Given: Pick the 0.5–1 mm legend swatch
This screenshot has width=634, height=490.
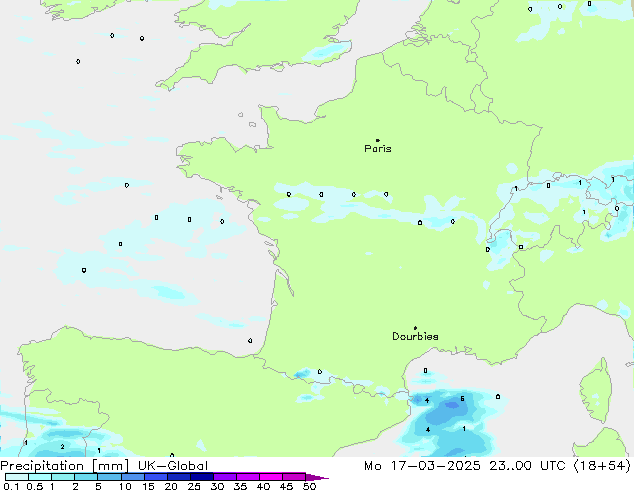Looking at the screenshot, I should pyautogui.click(x=40, y=477).
